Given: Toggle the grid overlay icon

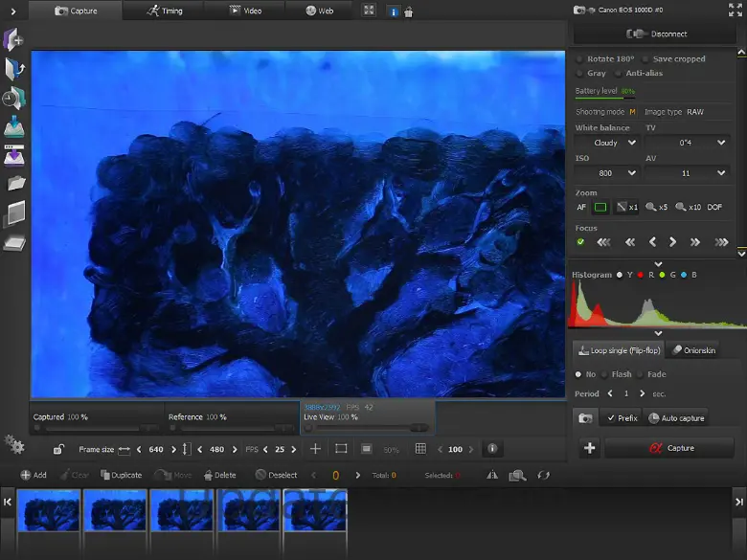Looking at the screenshot, I should [420, 449].
